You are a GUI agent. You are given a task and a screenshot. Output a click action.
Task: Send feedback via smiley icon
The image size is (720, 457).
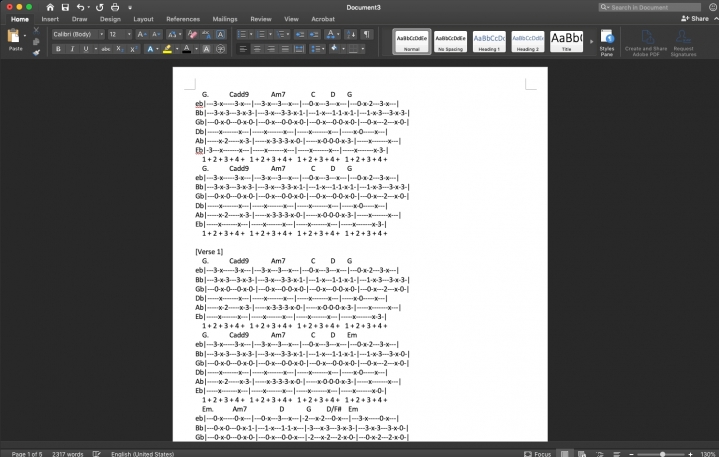[713, 7]
